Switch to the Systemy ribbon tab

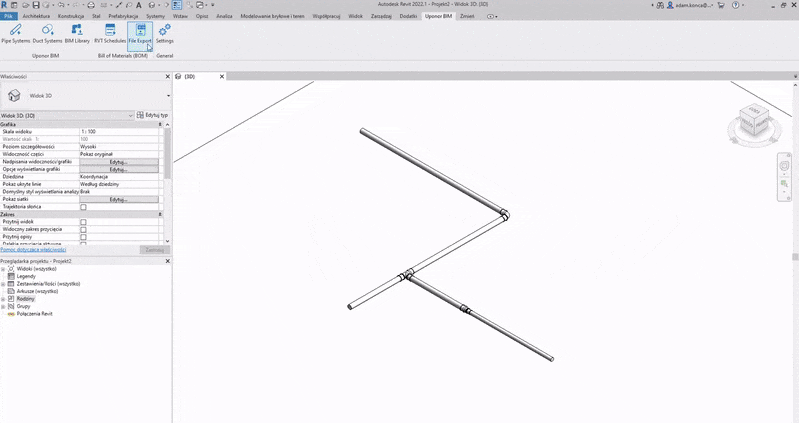155,16
